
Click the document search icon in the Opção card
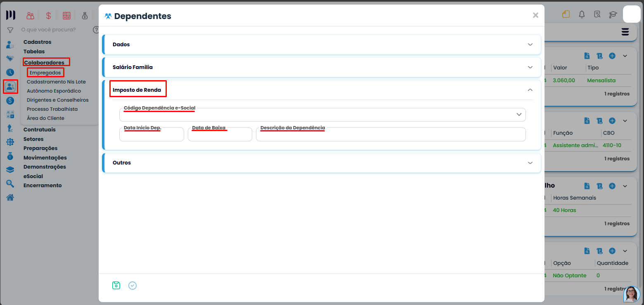click(x=587, y=251)
